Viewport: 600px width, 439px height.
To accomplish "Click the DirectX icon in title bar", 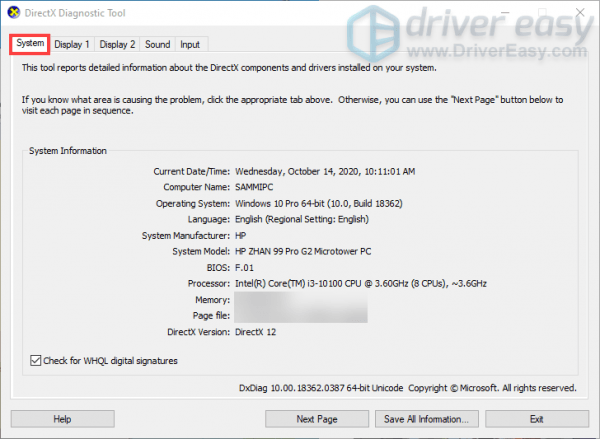I will 14,13.
